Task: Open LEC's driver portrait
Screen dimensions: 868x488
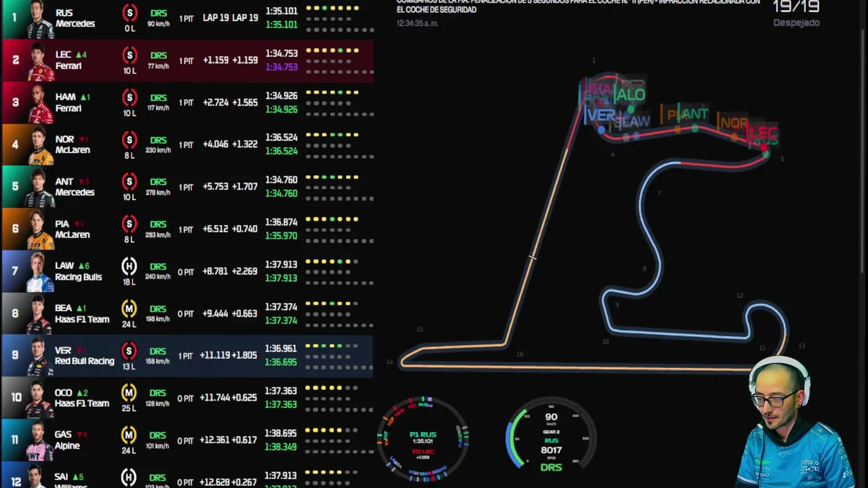Action: (x=39, y=61)
